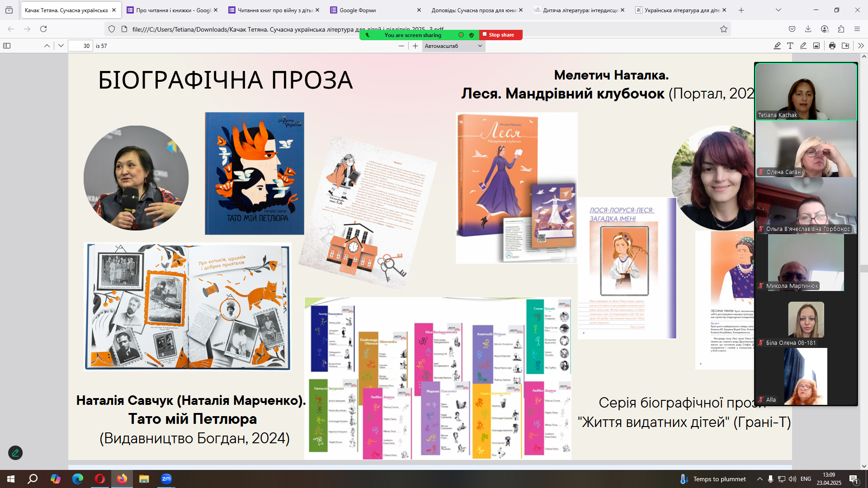Toggle the PDF sidebar panel

(x=7, y=46)
